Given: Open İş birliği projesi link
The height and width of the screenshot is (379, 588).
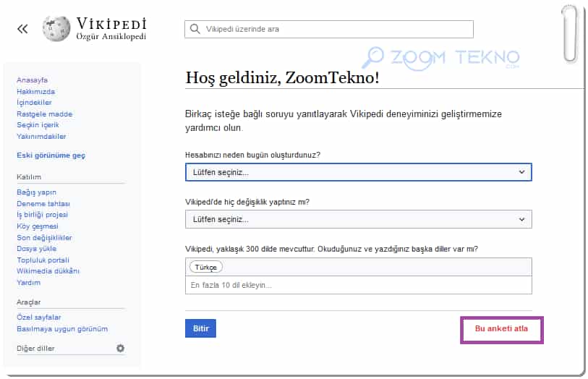Looking at the screenshot, I should click(42, 215).
